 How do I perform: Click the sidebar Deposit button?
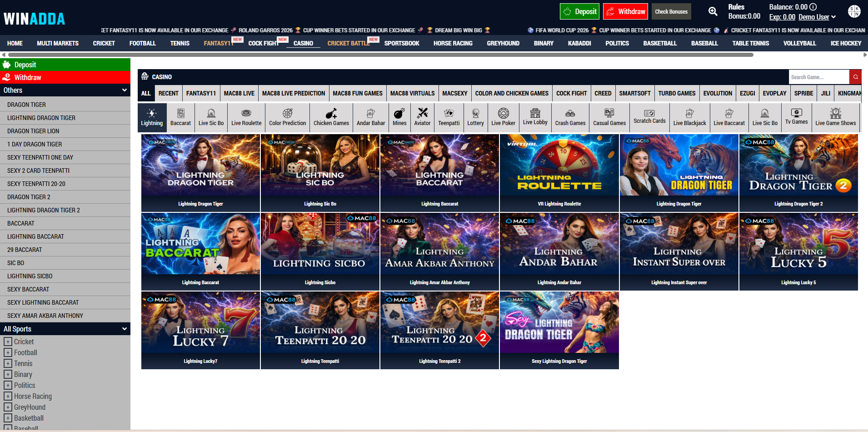(x=65, y=65)
